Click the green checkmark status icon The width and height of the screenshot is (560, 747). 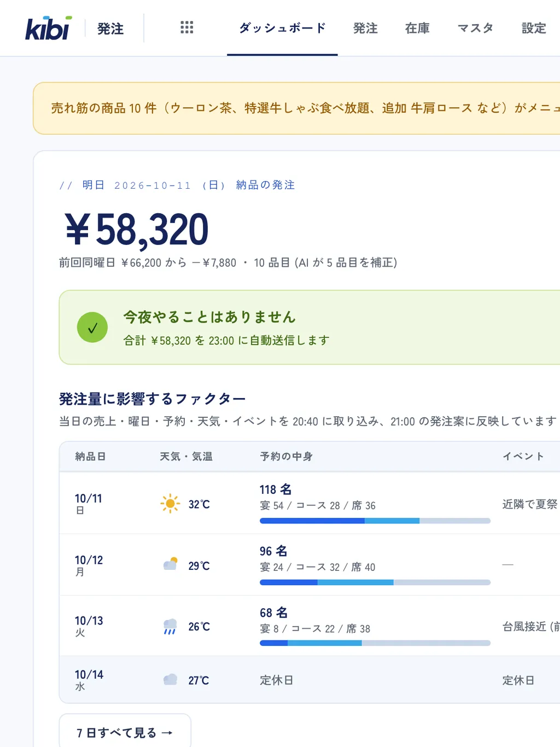pos(92,327)
